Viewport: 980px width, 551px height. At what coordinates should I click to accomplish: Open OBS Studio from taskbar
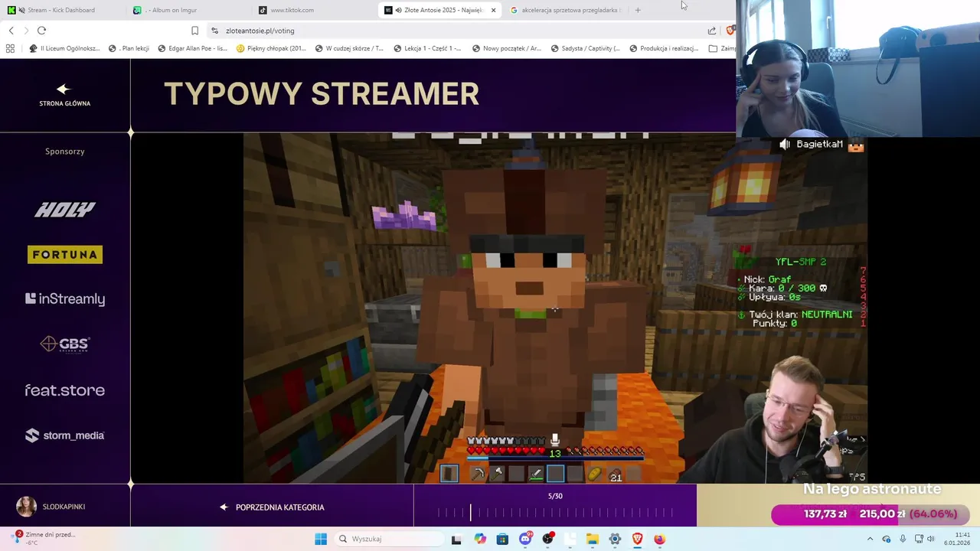click(x=547, y=539)
